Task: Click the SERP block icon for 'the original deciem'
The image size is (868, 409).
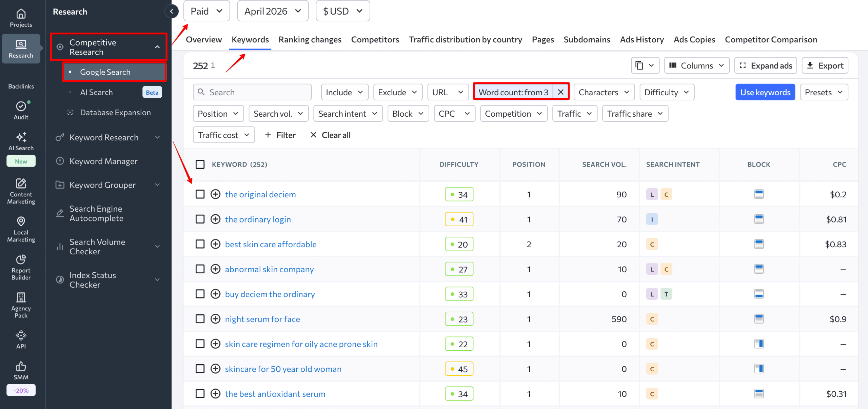Action: pos(759,194)
